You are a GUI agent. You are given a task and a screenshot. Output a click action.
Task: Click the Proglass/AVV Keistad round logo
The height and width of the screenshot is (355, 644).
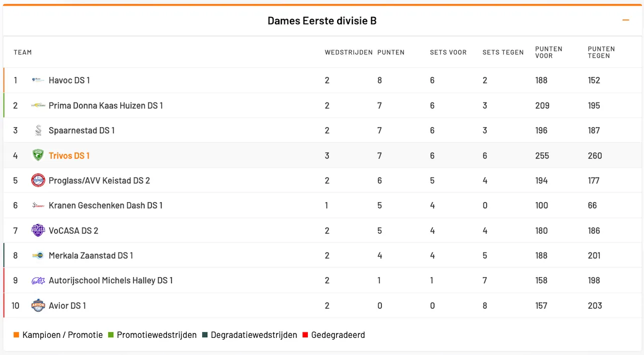[38, 181]
